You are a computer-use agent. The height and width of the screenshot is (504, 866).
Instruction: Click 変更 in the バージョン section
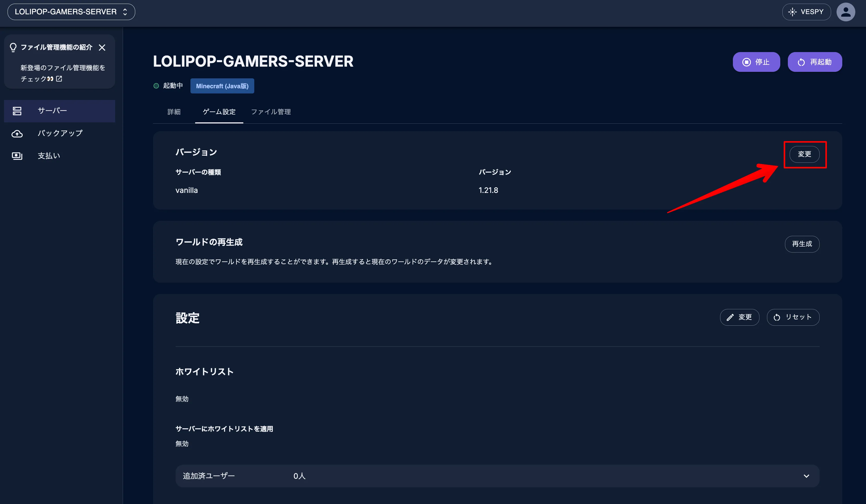pos(804,154)
